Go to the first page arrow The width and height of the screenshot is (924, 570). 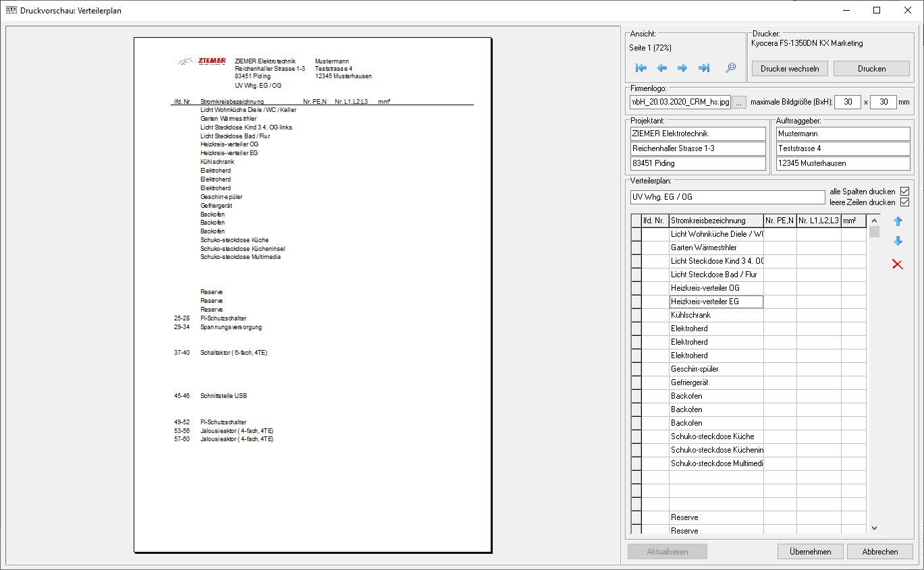(641, 68)
